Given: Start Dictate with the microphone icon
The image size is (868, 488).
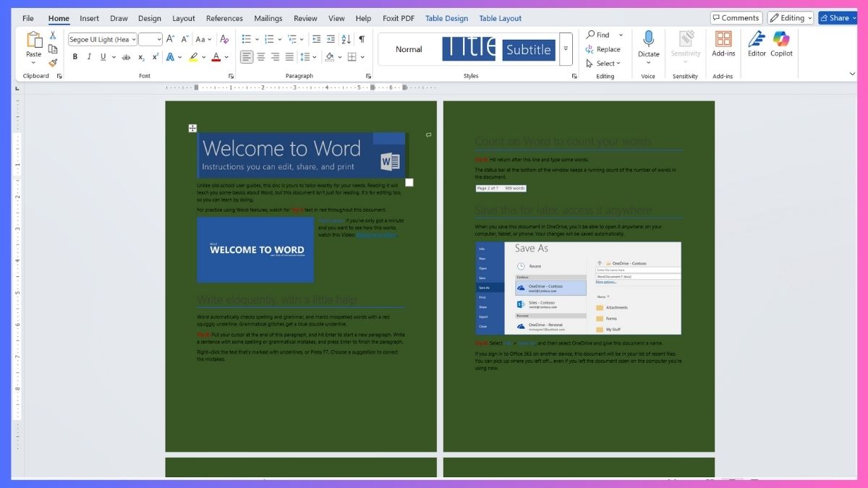Looking at the screenshot, I should click(x=649, y=43).
